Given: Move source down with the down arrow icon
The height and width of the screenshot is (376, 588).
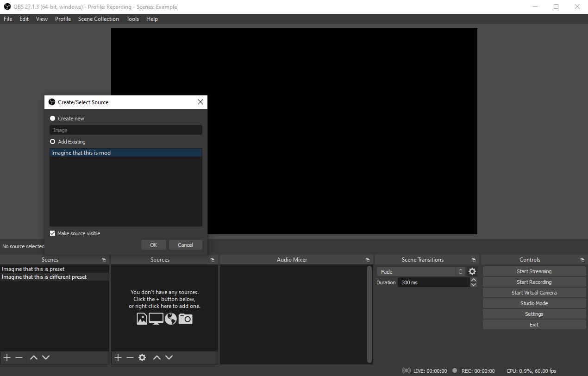Looking at the screenshot, I should [x=169, y=357].
